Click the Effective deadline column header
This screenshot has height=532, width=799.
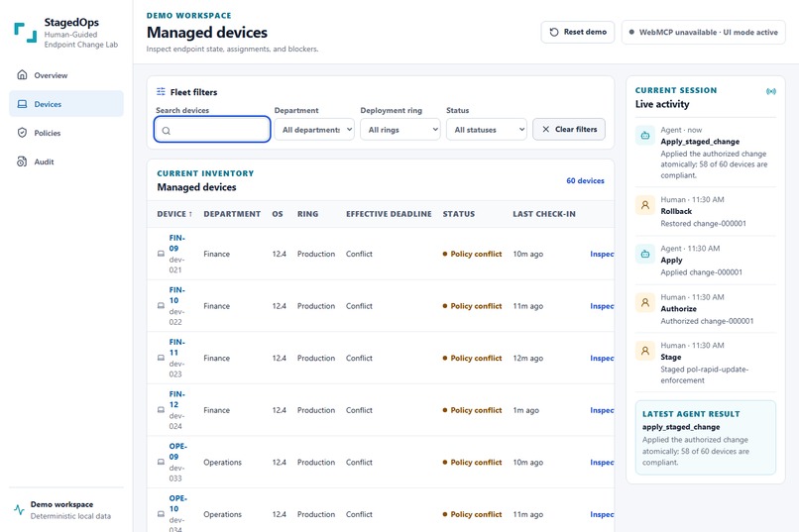[389, 214]
